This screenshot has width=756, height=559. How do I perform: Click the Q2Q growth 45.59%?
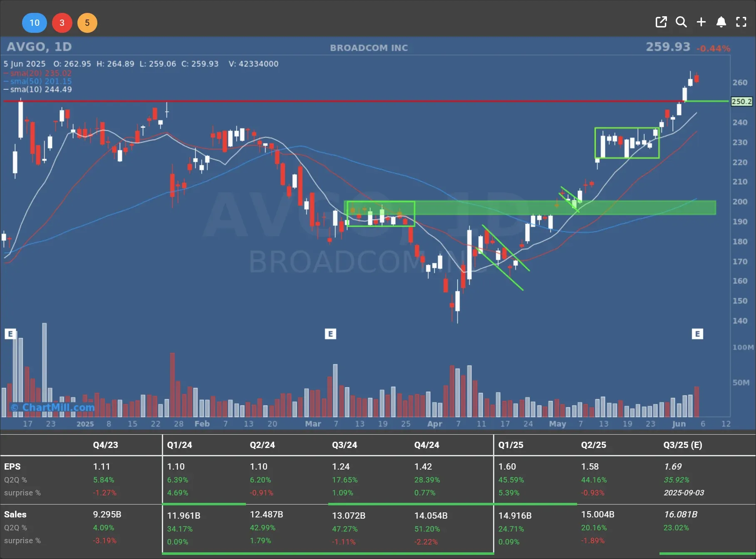click(511, 480)
